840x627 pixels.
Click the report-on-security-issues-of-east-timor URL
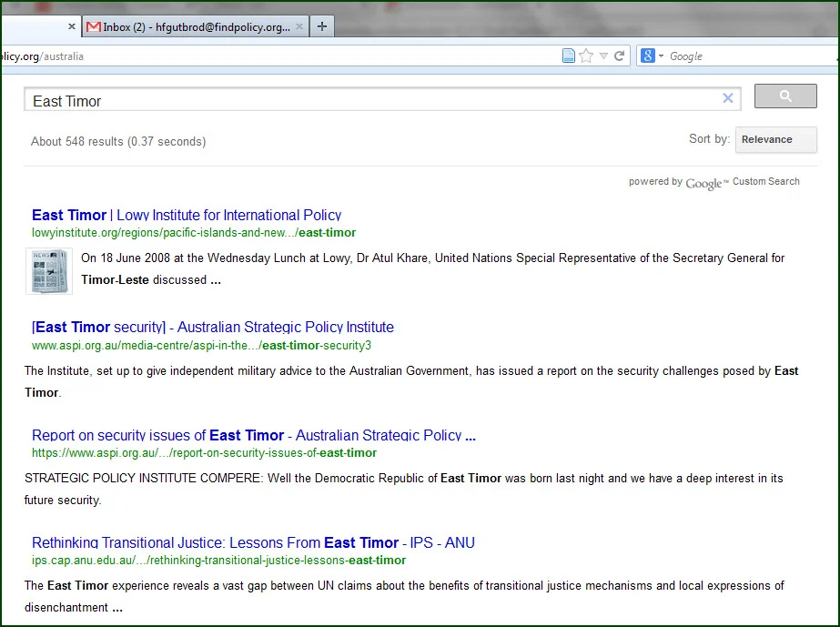pos(204,453)
